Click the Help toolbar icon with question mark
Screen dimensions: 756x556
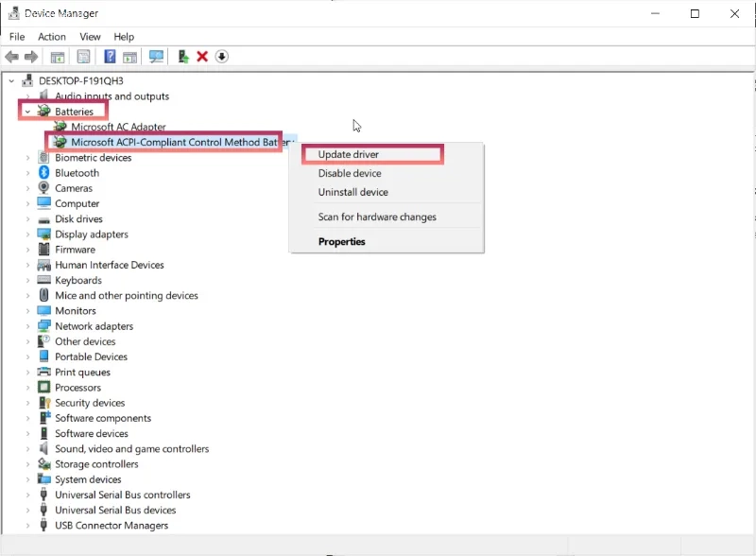(x=110, y=57)
